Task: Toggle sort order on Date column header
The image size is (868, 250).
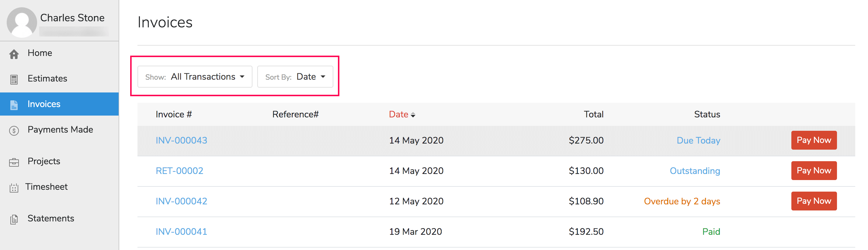Action: tap(402, 115)
